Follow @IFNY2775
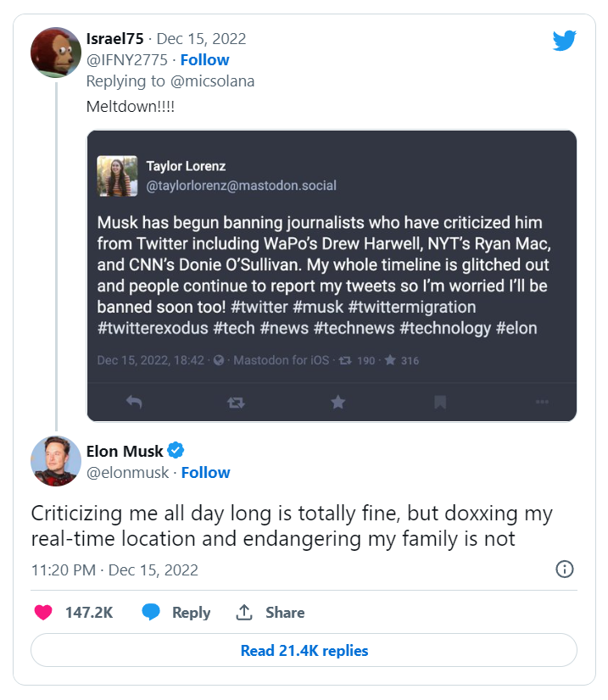Viewport: 608px width, 700px height. click(x=205, y=59)
